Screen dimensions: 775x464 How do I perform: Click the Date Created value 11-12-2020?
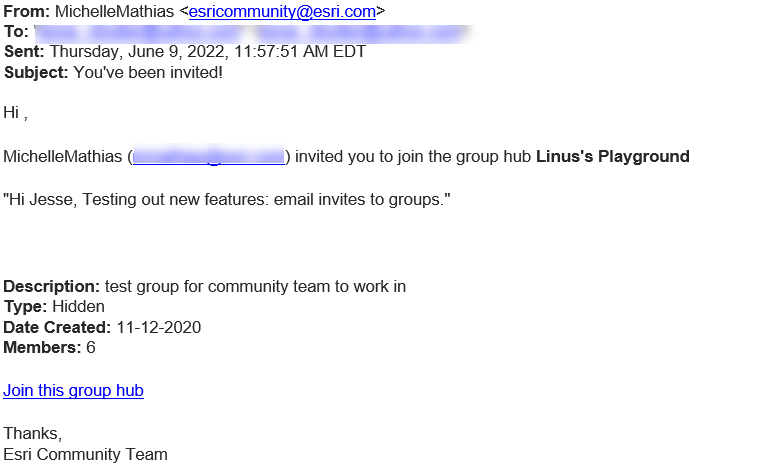[x=158, y=327]
